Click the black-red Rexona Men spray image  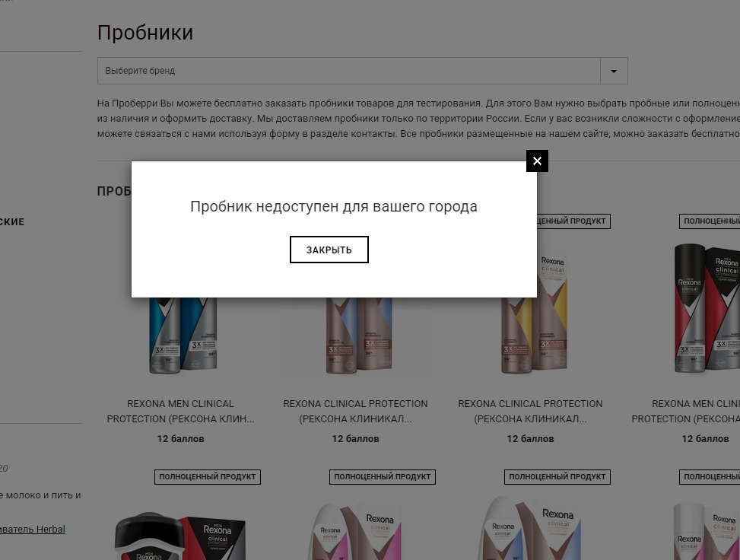[706, 308]
